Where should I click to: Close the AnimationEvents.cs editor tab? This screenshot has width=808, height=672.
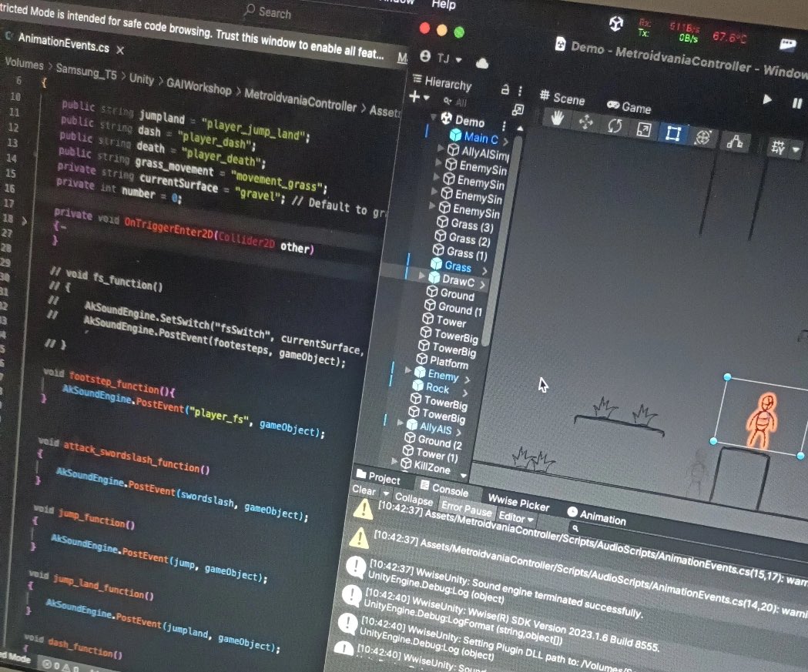tap(120, 50)
